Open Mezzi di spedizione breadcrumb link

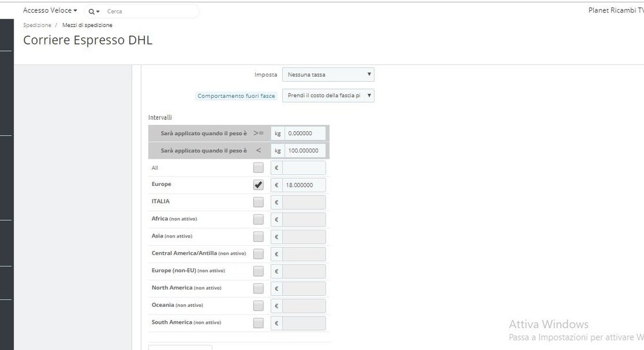[88, 25]
